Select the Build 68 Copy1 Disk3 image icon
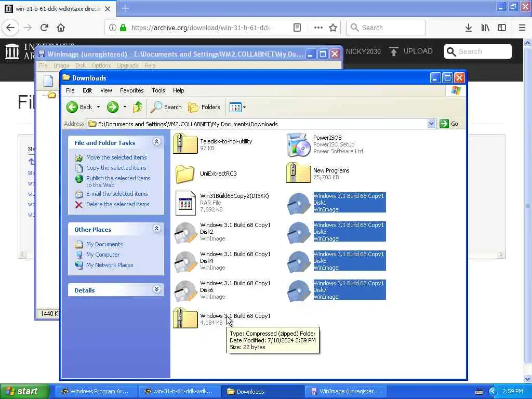 click(x=299, y=232)
